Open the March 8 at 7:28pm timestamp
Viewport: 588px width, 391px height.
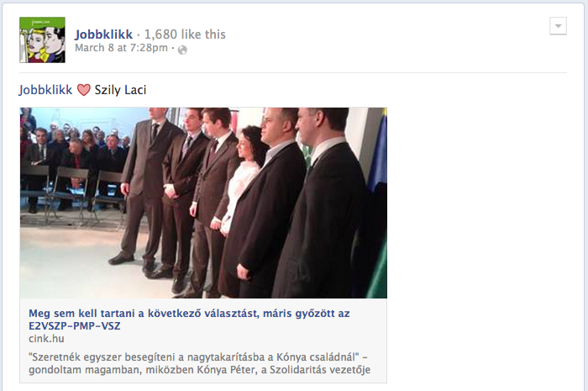tap(121, 48)
